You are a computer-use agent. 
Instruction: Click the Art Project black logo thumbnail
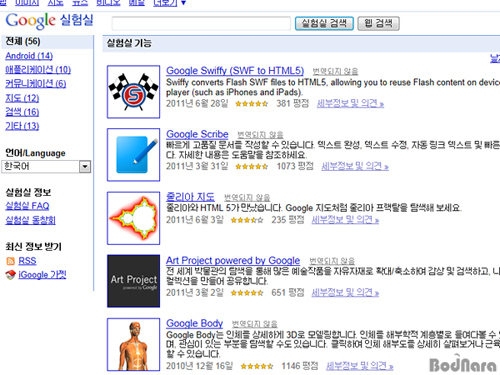[133, 281]
